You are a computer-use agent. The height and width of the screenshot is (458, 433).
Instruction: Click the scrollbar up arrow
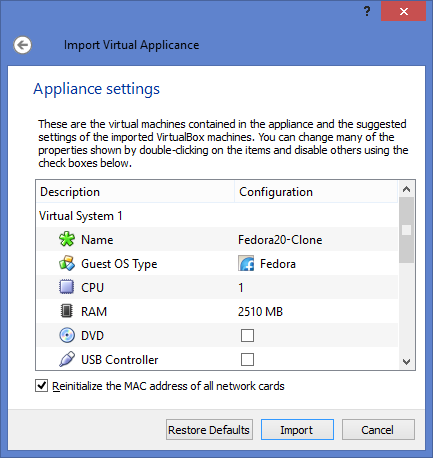406,190
